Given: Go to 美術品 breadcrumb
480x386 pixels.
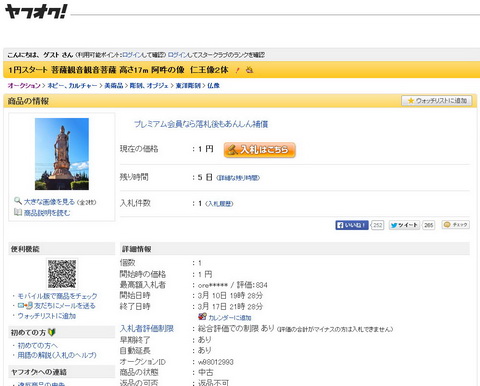Looking at the screenshot, I should pos(114,85).
